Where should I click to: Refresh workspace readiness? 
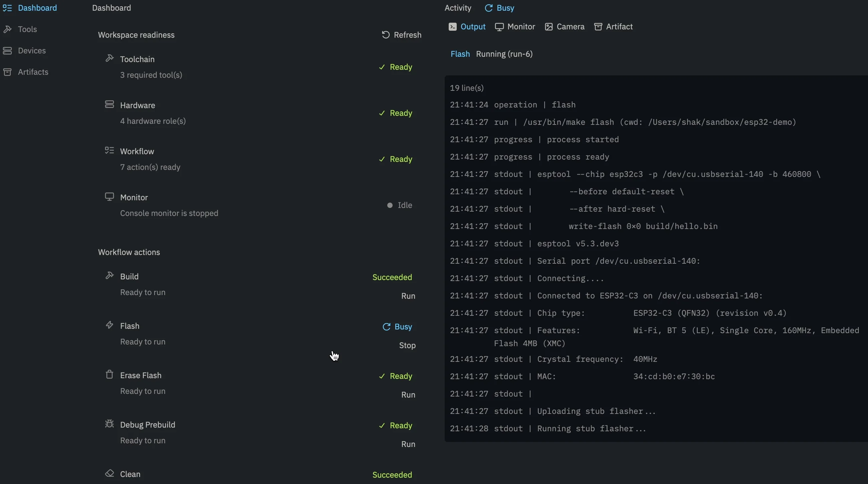[x=402, y=35]
